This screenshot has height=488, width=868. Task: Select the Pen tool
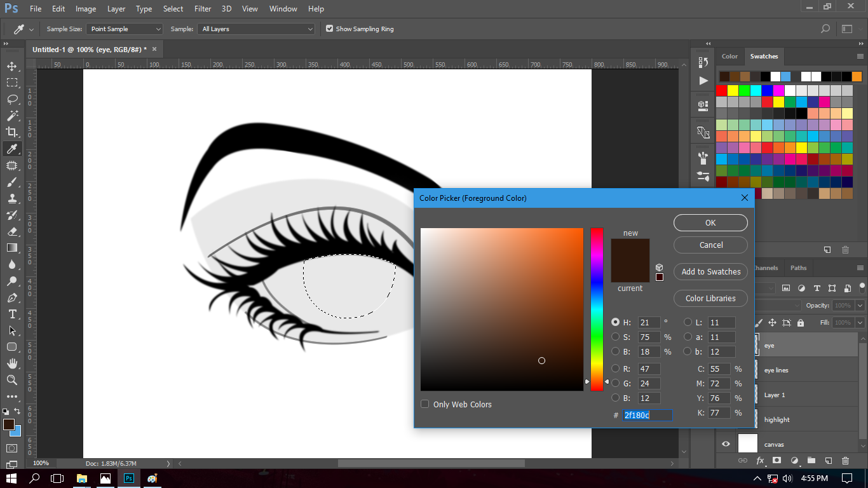coord(12,297)
